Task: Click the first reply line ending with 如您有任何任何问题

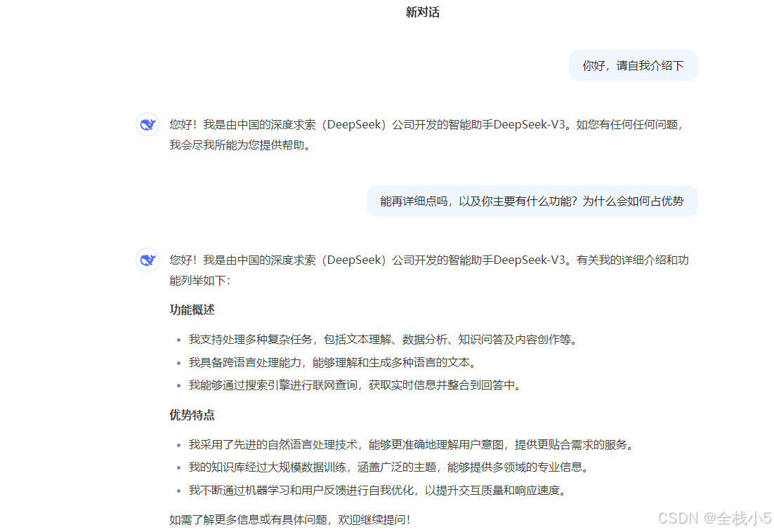Action: tap(426, 125)
